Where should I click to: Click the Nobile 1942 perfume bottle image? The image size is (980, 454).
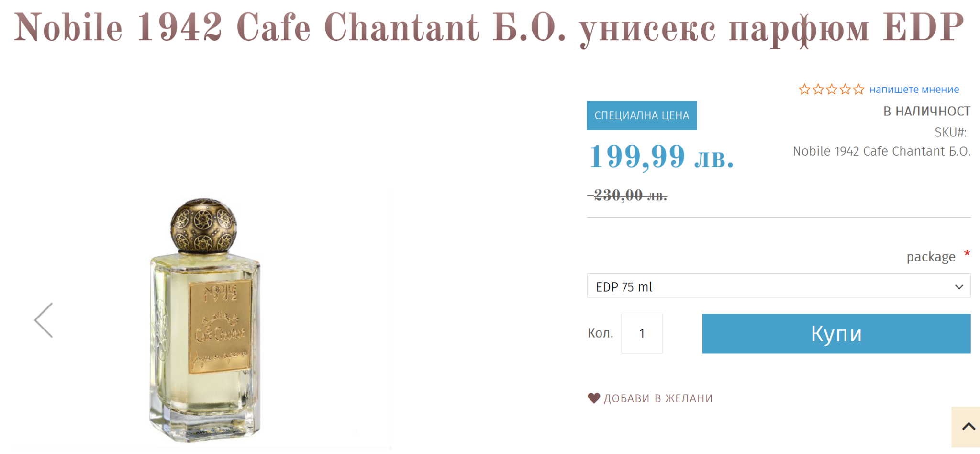[205, 318]
